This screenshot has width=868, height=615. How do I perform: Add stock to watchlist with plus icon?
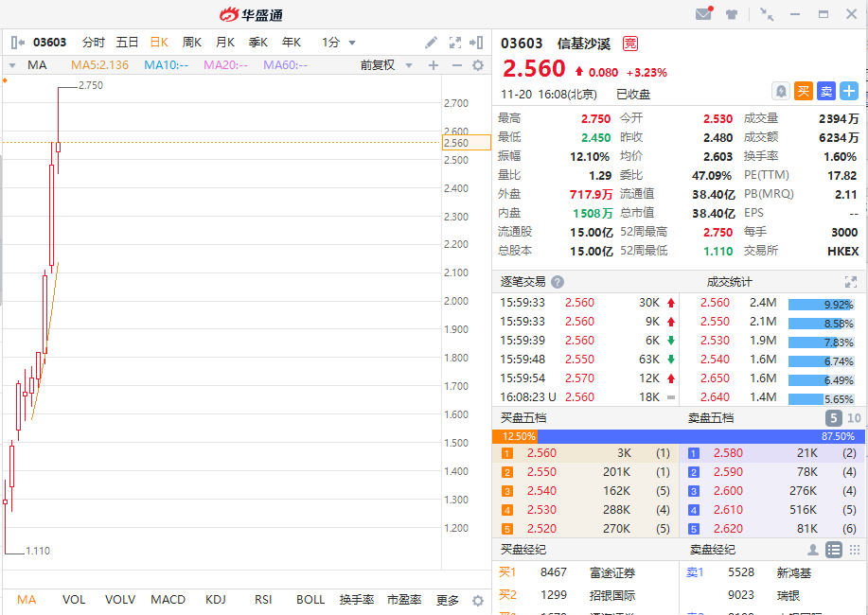click(849, 91)
